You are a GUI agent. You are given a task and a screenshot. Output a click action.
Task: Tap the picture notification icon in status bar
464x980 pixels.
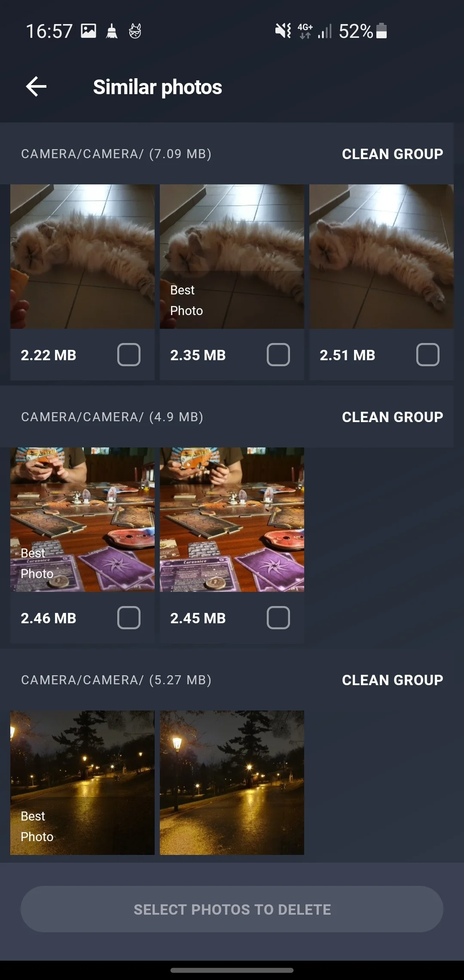pyautogui.click(x=89, y=31)
